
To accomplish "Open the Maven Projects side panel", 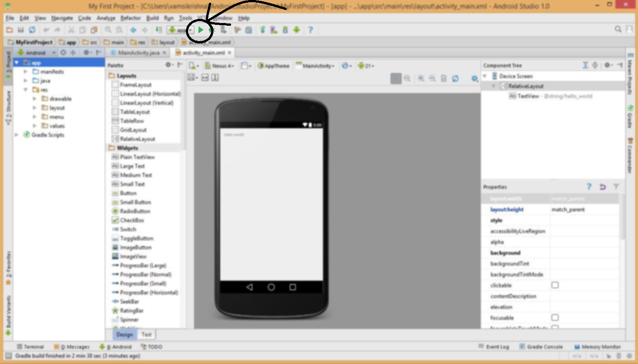I will pos(631,73).
